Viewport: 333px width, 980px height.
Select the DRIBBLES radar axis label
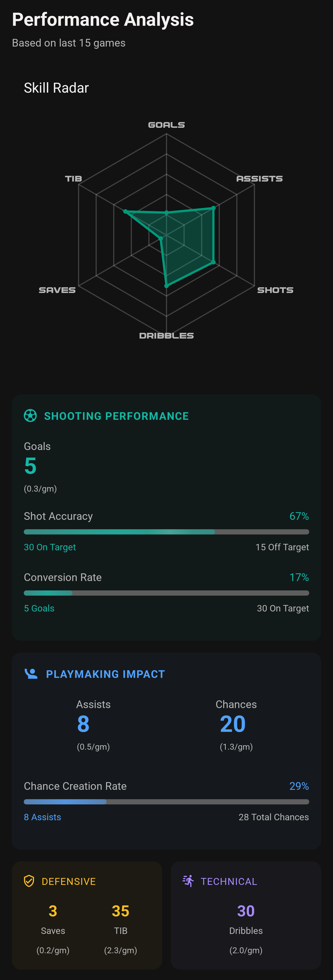[x=166, y=336]
